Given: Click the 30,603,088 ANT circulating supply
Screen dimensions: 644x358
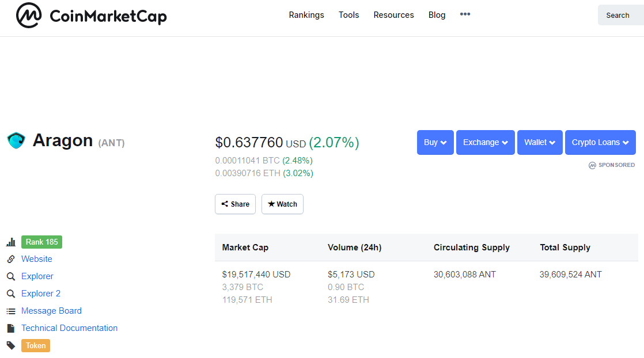Looking at the screenshot, I should click(x=464, y=274).
